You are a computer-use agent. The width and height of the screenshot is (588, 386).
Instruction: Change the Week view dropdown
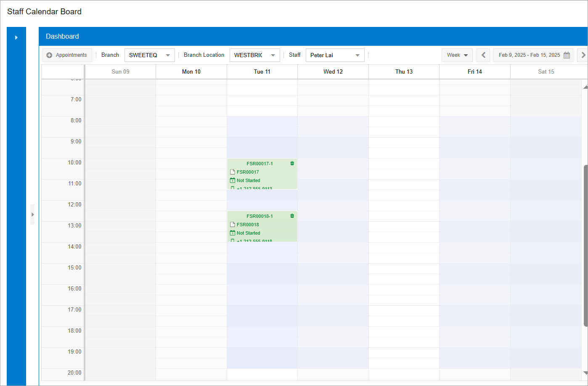(457, 55)
